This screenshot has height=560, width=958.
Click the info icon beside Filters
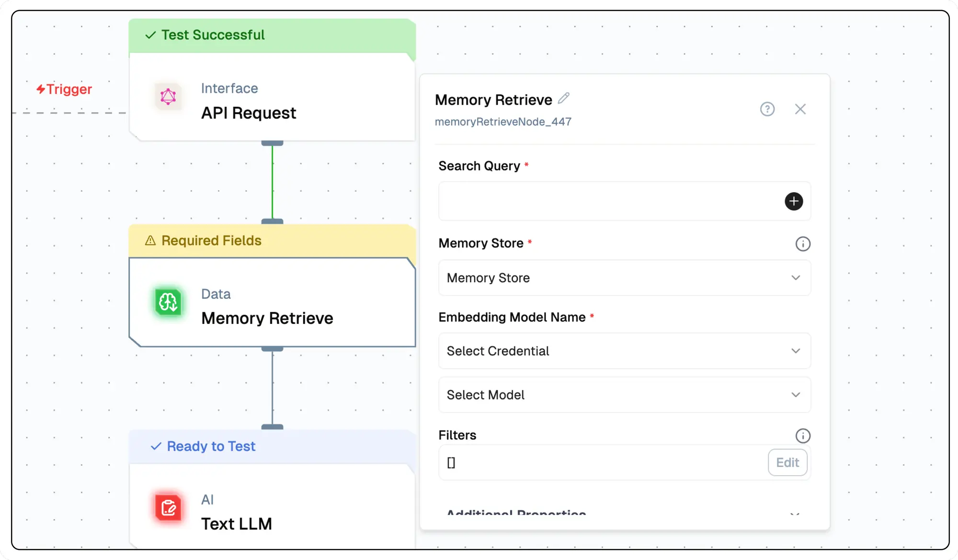point(803,435)
